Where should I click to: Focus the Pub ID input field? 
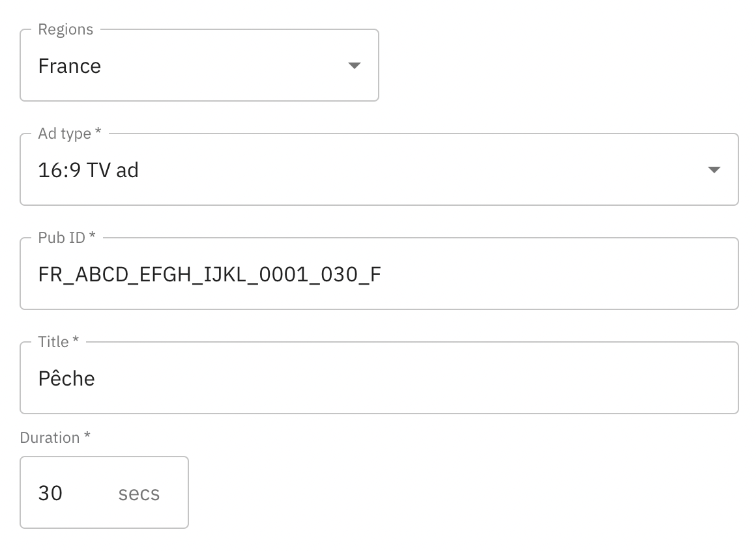click(x=378, y=274)
